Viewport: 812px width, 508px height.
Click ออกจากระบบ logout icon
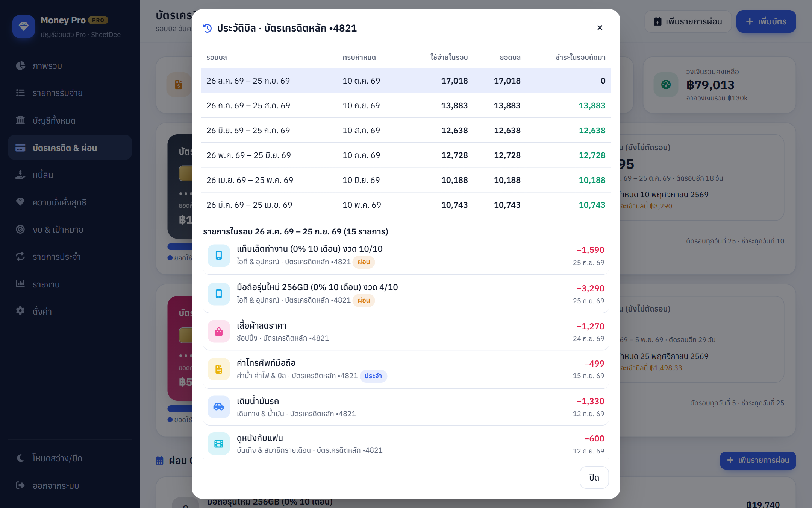(20, 485)
